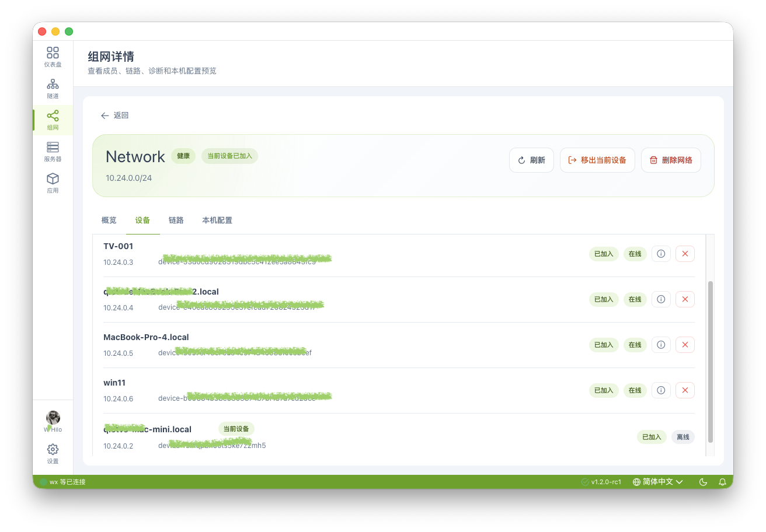
Task: Switch to the 概览 overview tab
Action: click(x=109, y=220)
